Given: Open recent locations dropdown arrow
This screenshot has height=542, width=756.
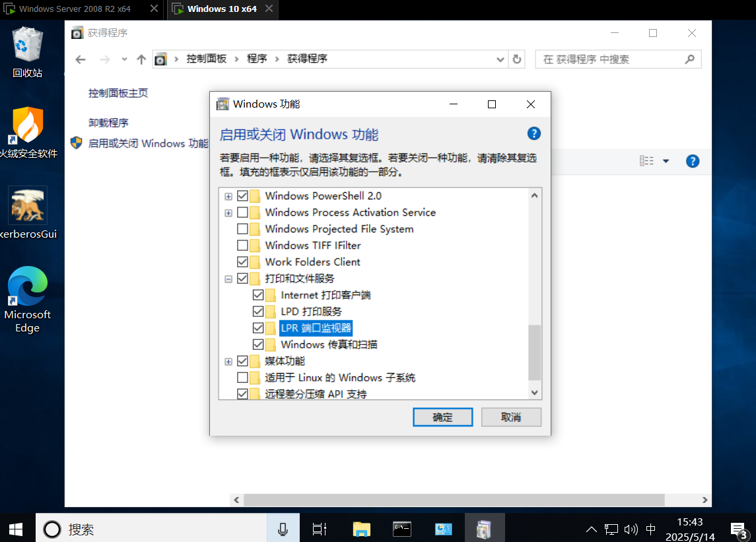Looking at the screenshot, I should (x=124, y=59).
